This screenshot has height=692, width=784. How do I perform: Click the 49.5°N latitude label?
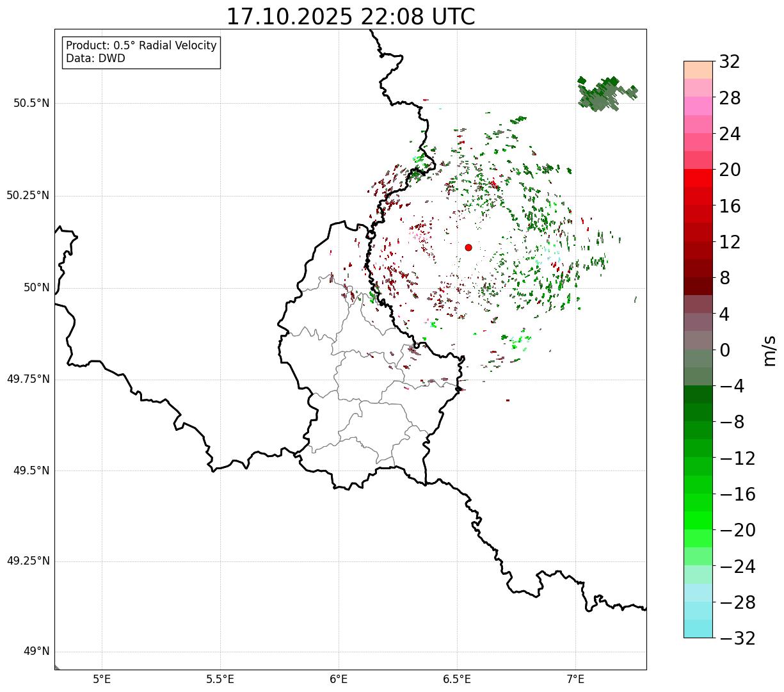pyautogui.click(x=31, y=471)
